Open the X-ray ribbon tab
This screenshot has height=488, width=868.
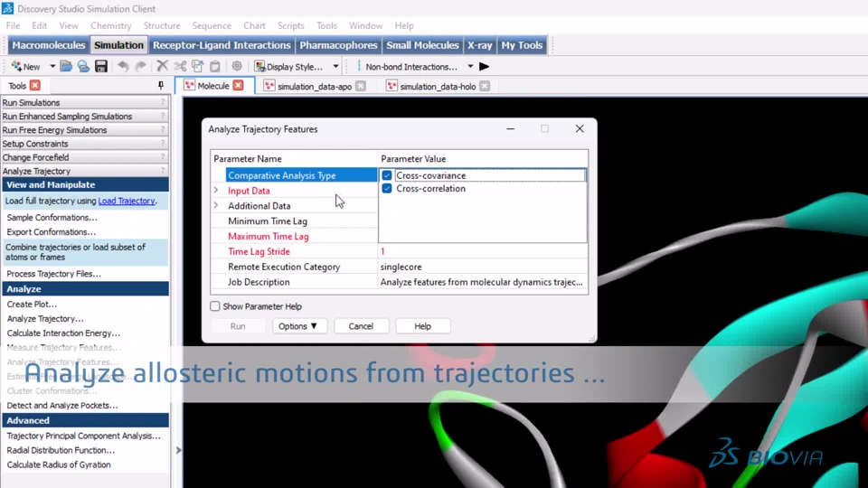tap(479, 45)
